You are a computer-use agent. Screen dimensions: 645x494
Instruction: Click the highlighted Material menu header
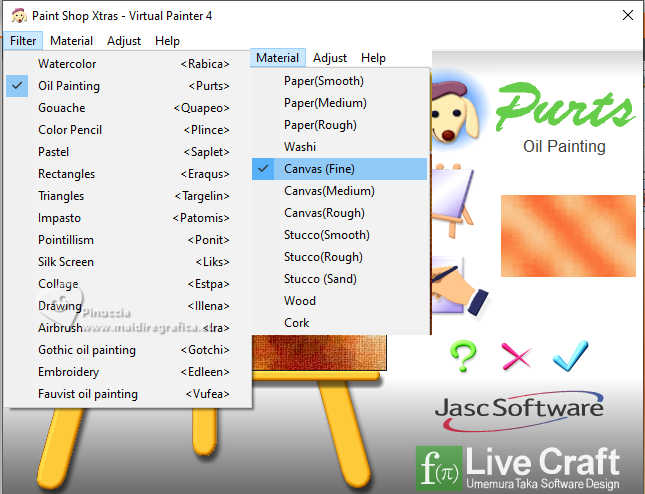278,58
